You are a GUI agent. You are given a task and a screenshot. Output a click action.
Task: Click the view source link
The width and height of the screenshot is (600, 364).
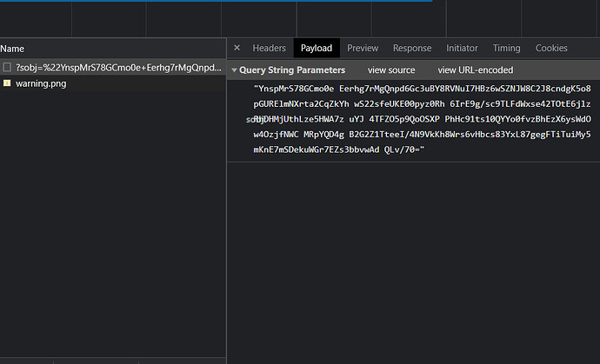[391, 70]
